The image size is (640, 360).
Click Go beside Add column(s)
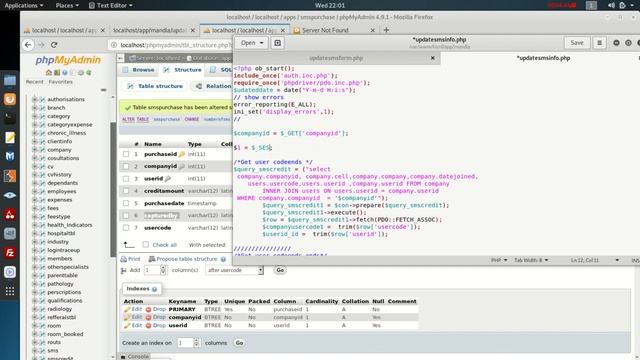point(280,270)
